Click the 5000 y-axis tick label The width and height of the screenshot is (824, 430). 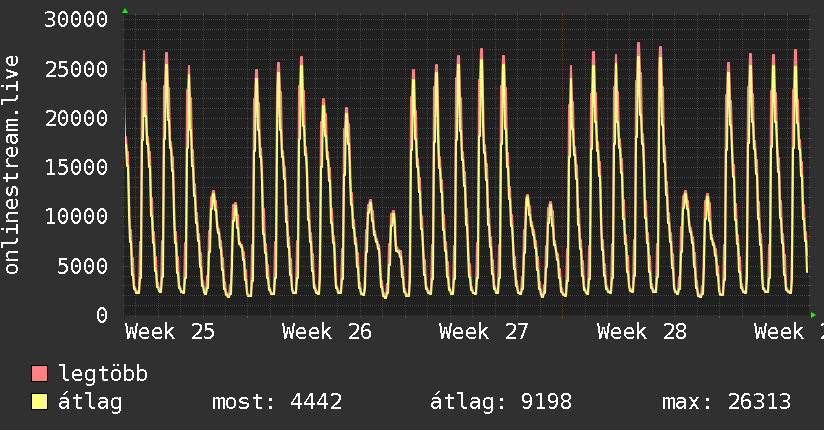(x=83, y=266)
